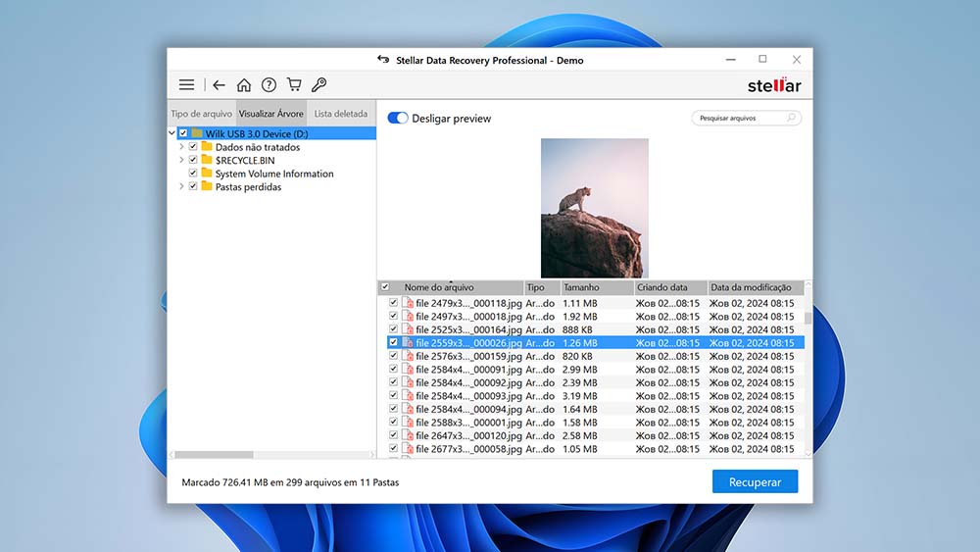The height and width of the screenshot is (552, 980).
Task: Click the 820 KB size cell
Action: point(577,356)
